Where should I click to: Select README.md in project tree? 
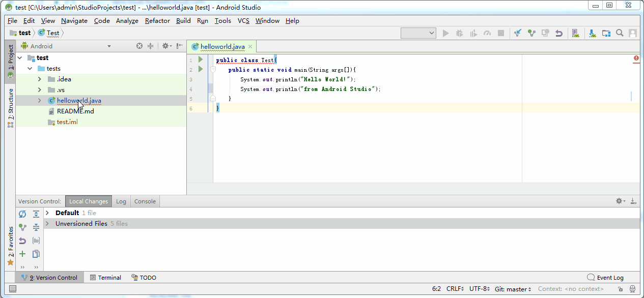point(75,111)
